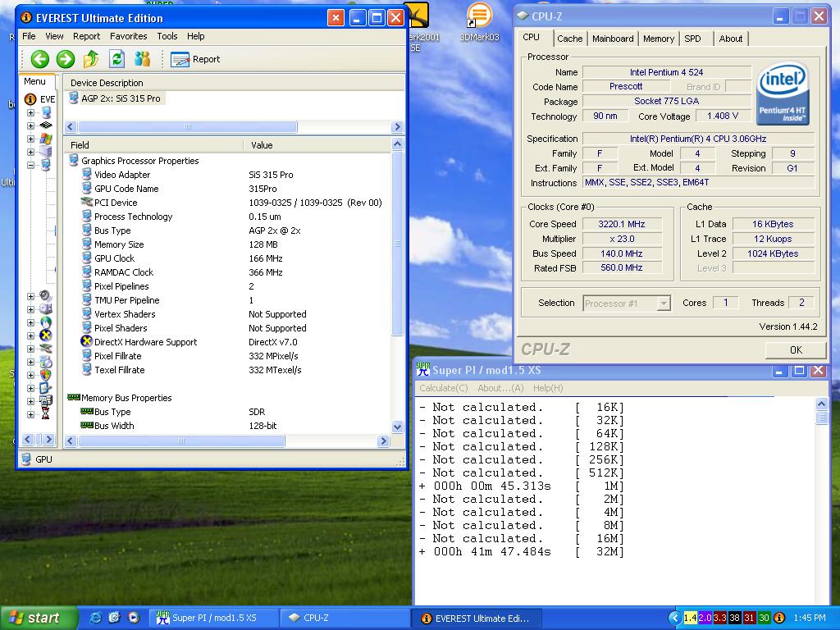Switch to Super PI taskbar button
This screenshot has height=630, width=840.
pyautogui.click(x=213, y=618)
